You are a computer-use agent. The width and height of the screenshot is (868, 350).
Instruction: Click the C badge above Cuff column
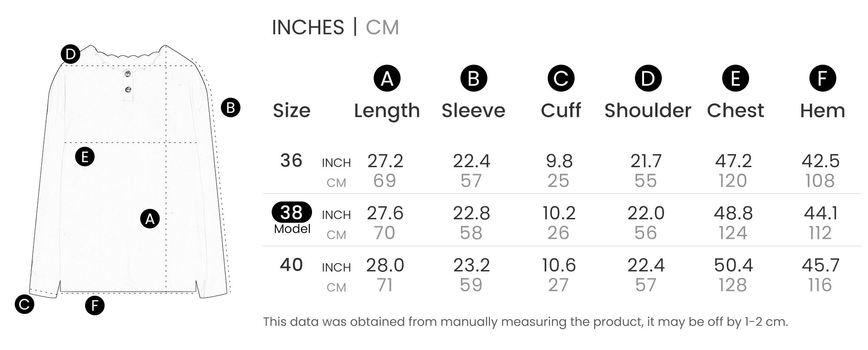pyautogui.click(x=561, y=79)
